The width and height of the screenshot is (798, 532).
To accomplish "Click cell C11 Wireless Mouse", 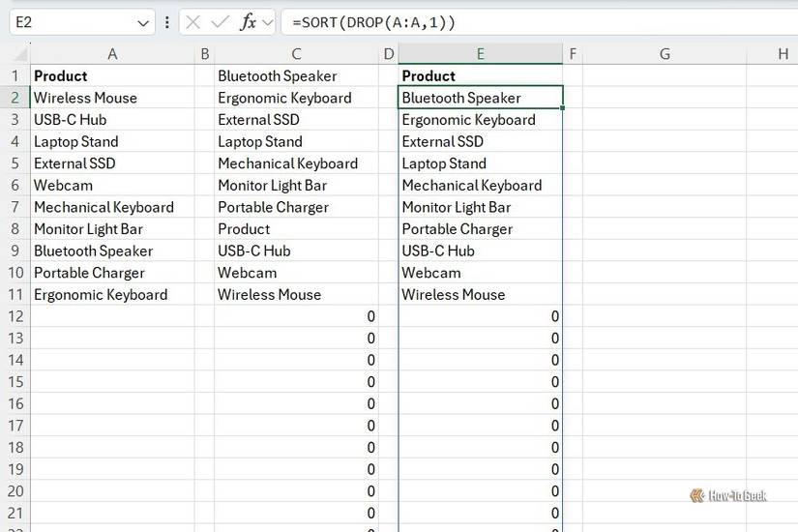I will (x=296, y=295).
